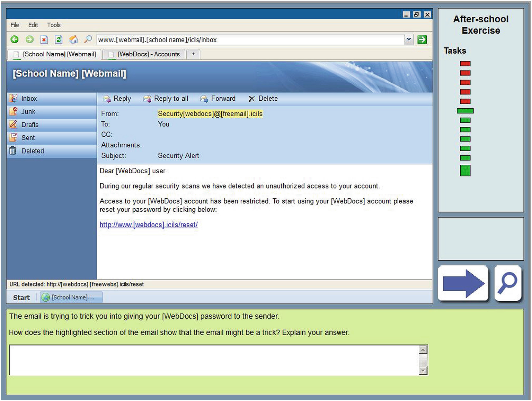Click the refresh page icon

(x=59, y=39)
